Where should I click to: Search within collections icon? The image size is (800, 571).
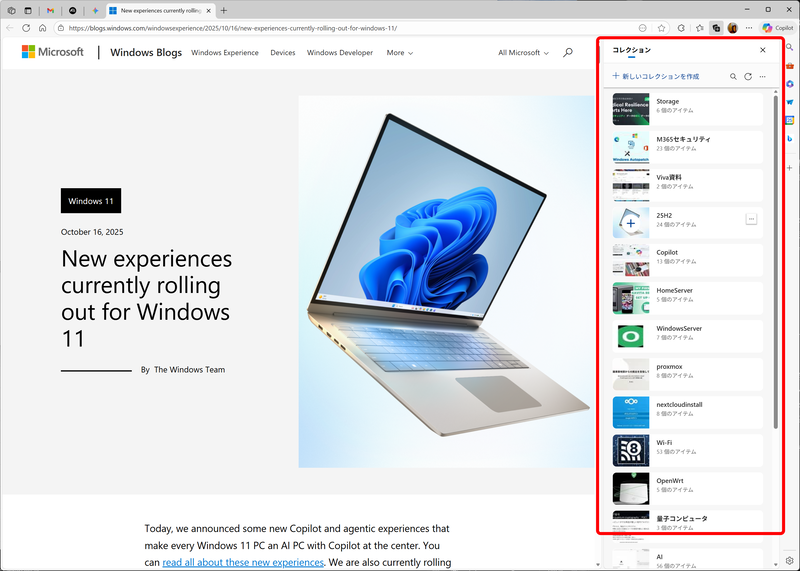coord(733,77)
